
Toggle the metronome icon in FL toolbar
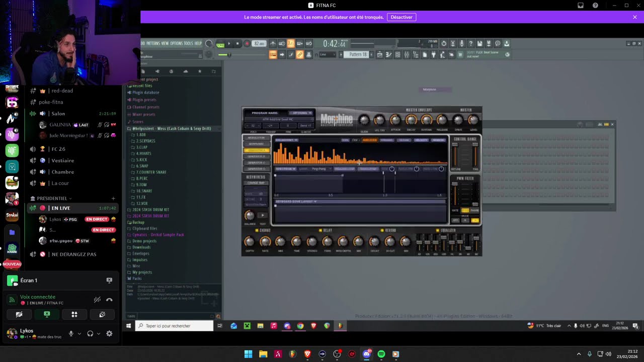[x=273, y=44]
